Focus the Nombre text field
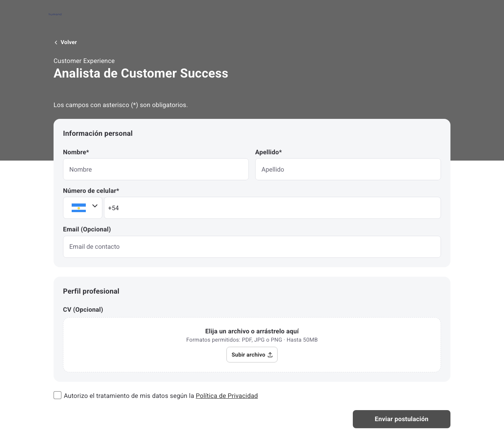Viewport: 504px width, 429px height. click(156, 169)
